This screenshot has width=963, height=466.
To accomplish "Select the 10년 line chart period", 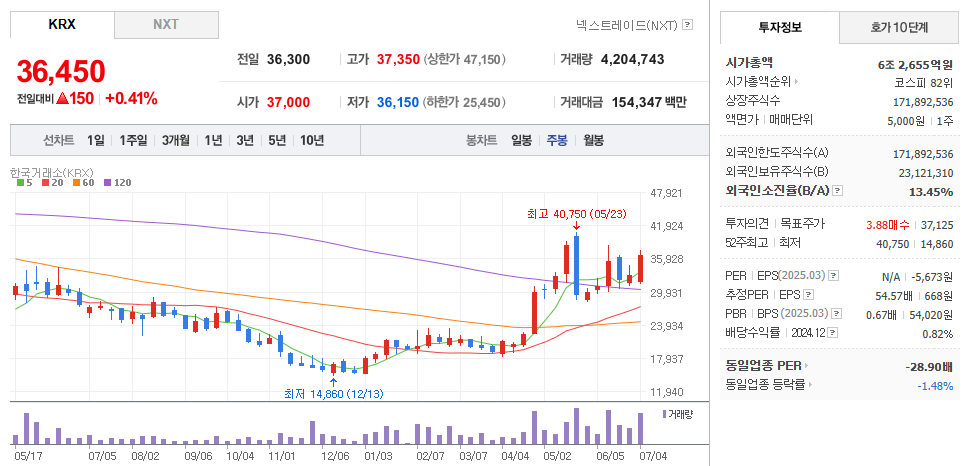I will click(x=312, y=141).
